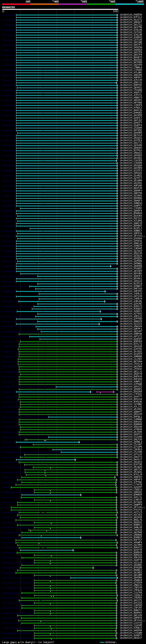Click the white query sequence bar
146x644 pixels.
(x=60, y=9)
